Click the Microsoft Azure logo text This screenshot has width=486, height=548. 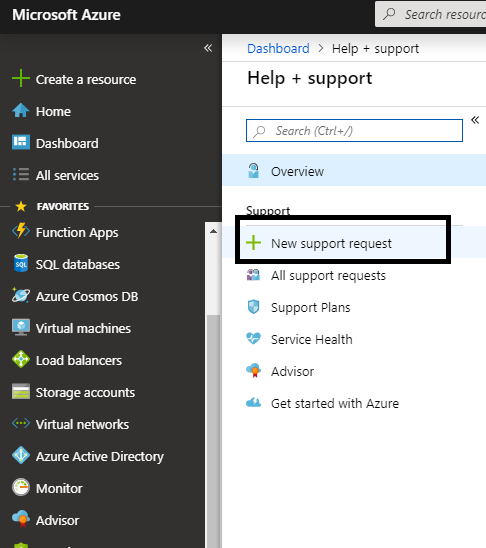pyautogui.click(x=66, y=15)
